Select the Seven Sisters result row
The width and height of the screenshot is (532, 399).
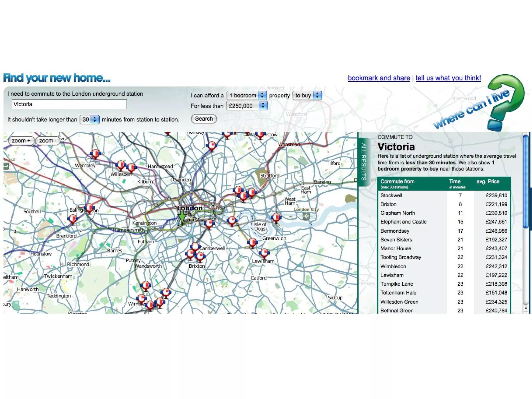444,240
